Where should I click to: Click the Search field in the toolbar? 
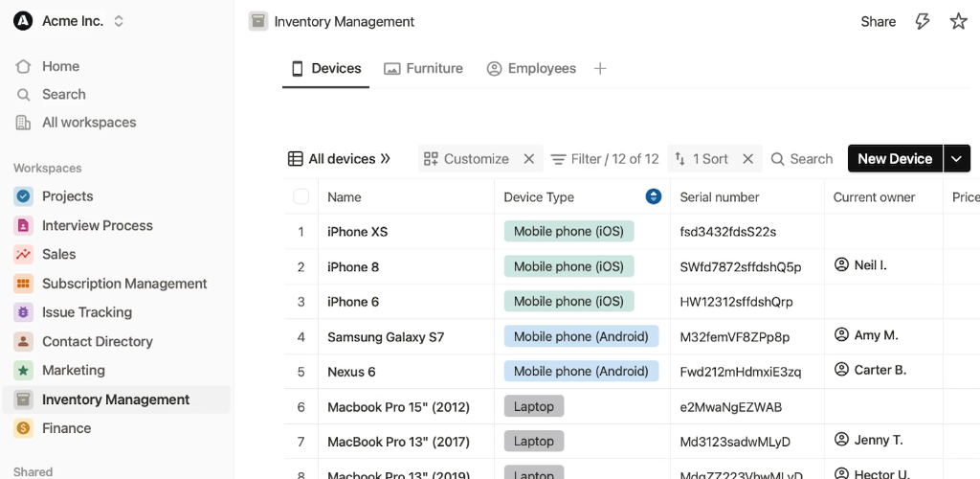[x=802, y=159]
